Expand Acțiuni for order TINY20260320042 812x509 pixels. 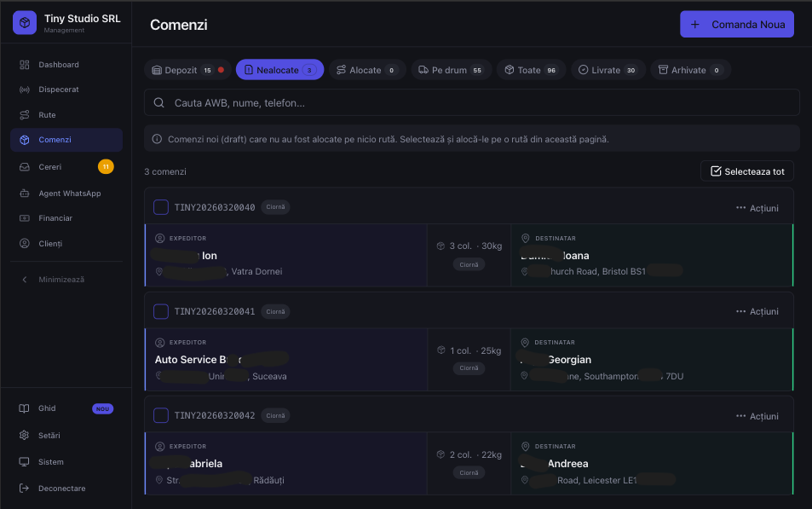pos(757,415)
